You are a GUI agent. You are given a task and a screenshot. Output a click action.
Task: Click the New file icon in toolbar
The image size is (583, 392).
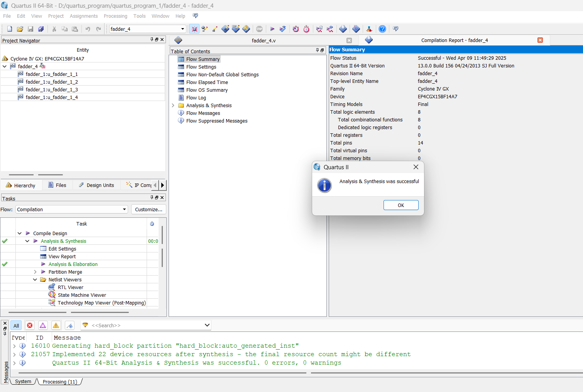10,29
